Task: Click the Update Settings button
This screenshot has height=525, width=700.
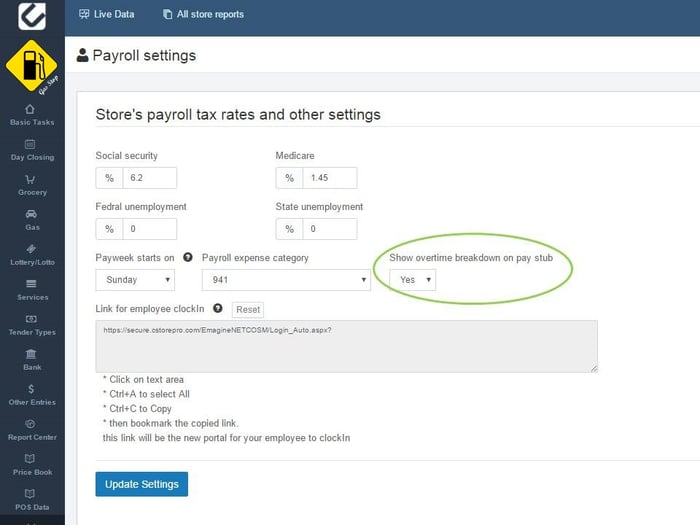Action: (x=141, y=484)
